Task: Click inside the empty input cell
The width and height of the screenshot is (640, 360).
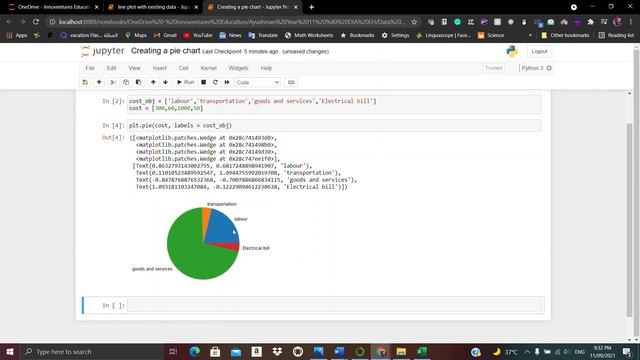Action: pyautogui.click(x=334, y=305)
